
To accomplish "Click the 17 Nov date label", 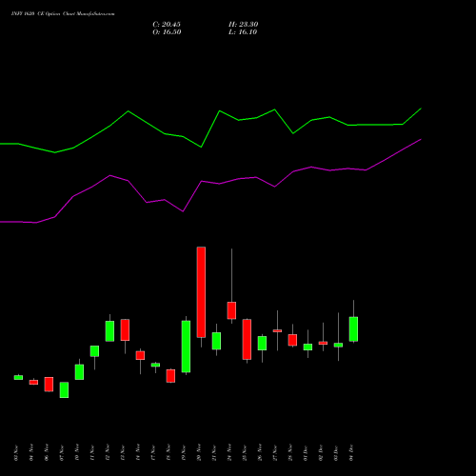I will pos(153,453).
